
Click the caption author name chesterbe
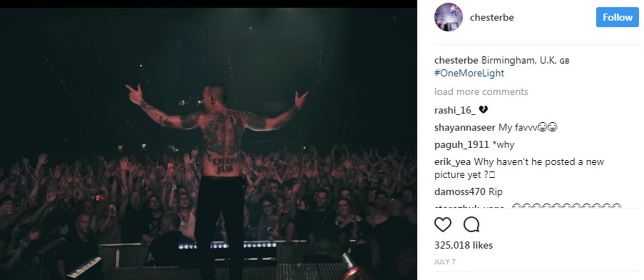(457, 61)
